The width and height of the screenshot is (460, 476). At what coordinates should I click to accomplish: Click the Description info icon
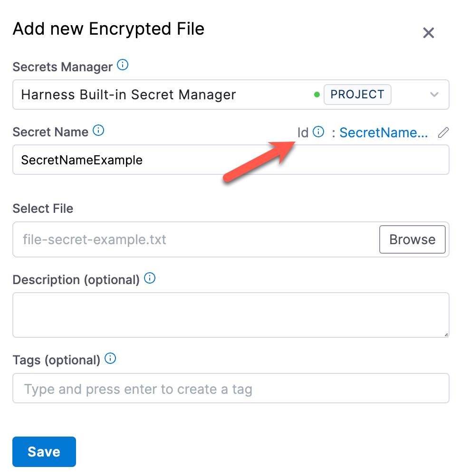(x=150, y=278)
